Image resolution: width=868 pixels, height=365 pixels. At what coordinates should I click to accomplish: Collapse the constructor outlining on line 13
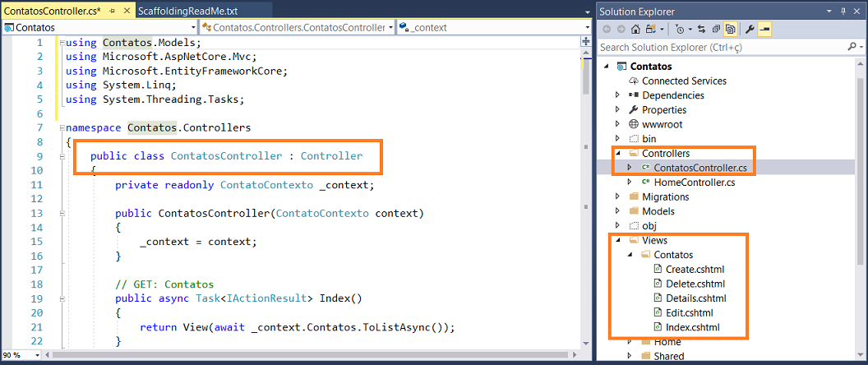pos(62,214)
